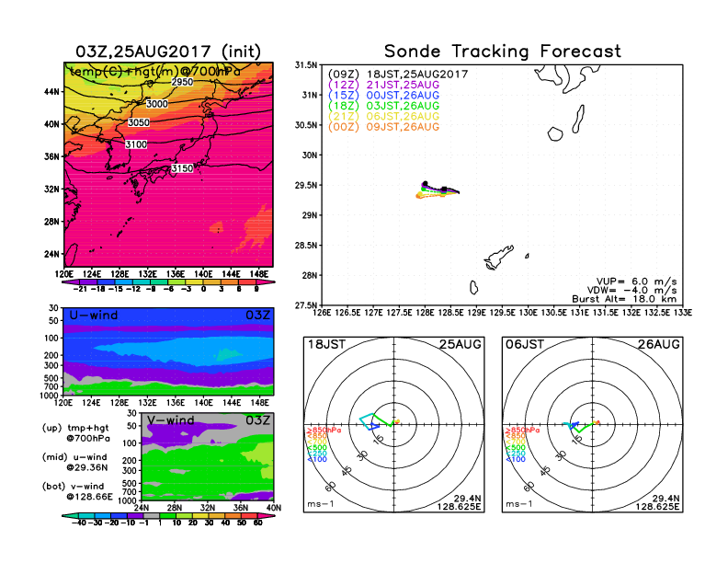Viewport: 728px width, 563px height.
Task: Click the '(bot) v-wind @128.66E' caption
Action: click(x=77, y=491)
